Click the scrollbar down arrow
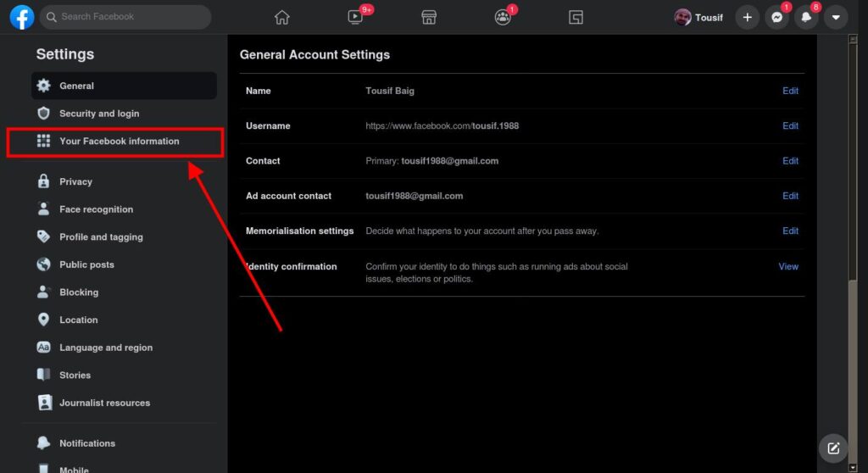 (853, 468)
